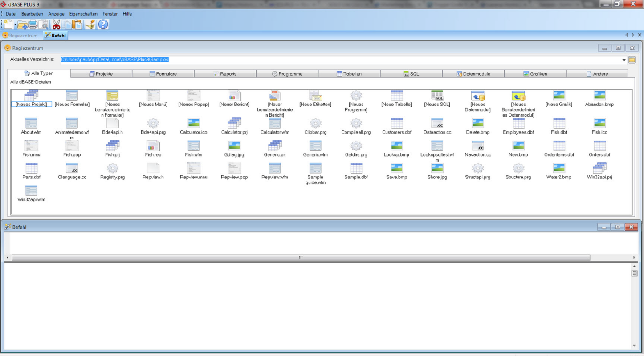Viewport: 644px width, 356px height.
Task: Click the Lookupsqltest.wfm file name
Action: [437, 157]
